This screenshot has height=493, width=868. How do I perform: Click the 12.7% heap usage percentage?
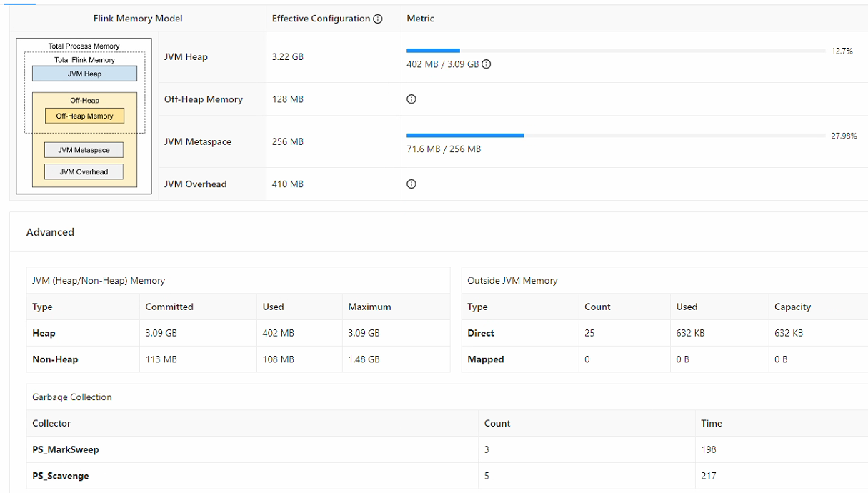[x=842, y=51]
